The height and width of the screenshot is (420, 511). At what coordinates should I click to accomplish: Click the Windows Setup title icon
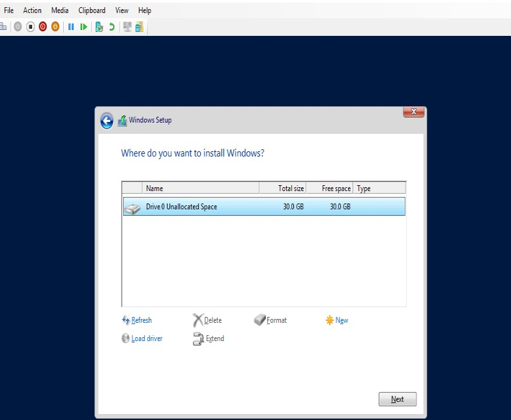[123, 121]
